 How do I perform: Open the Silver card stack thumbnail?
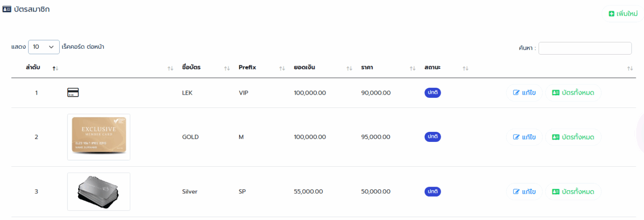(x=99, y=192)
